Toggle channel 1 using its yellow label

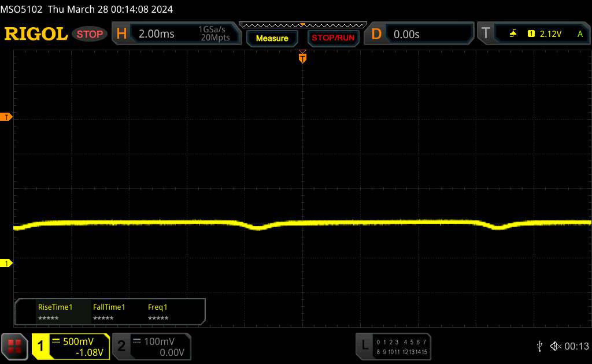pos(41,346)
